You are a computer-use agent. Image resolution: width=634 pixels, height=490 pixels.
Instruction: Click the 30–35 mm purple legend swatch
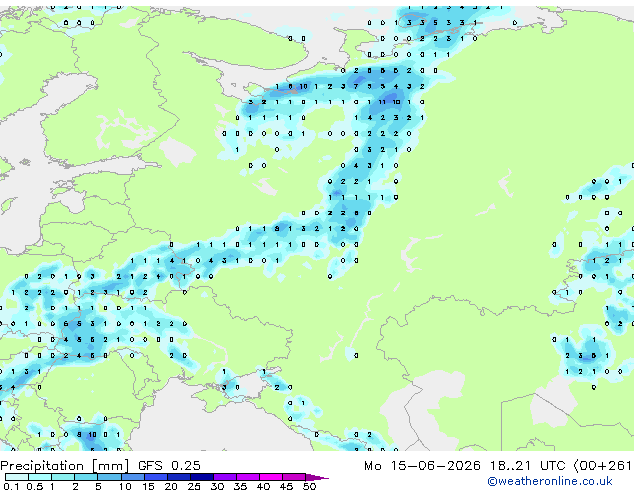(225, 477)
